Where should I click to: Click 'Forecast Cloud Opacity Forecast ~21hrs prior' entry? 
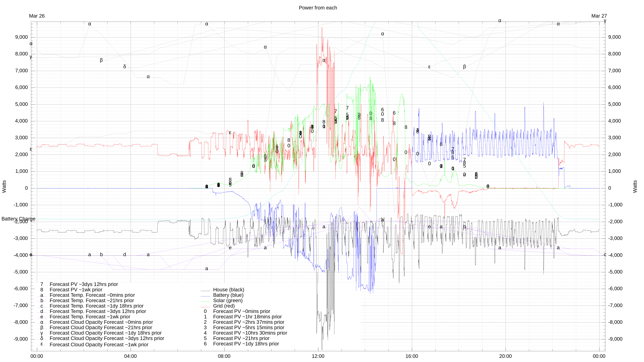pyautogui.click(x=101, y=328)
